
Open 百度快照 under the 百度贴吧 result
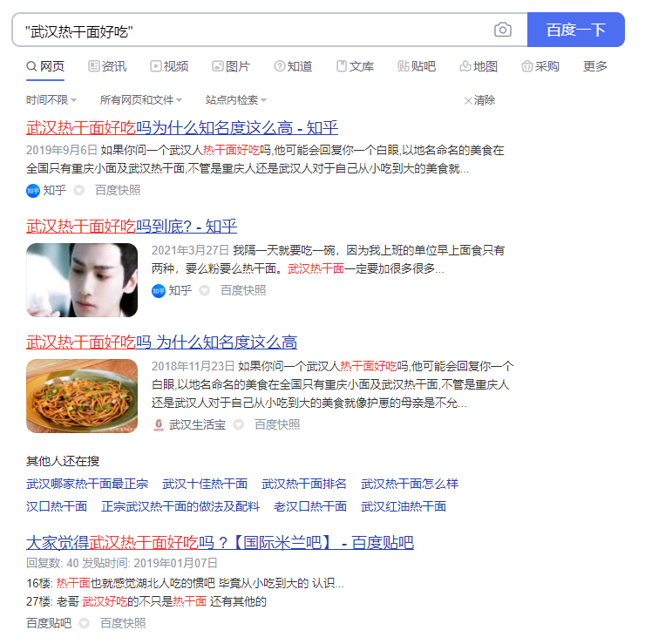tap(123, 623)
